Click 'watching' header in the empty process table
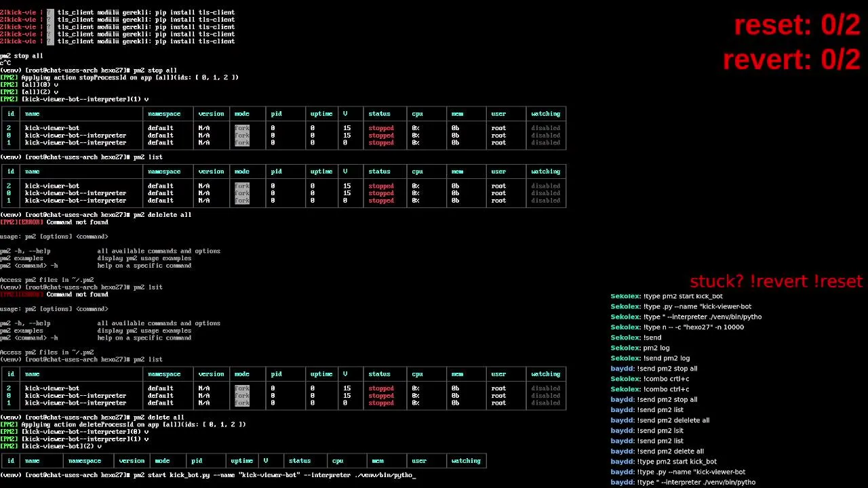The image size is (868, 488). [466, 461]
